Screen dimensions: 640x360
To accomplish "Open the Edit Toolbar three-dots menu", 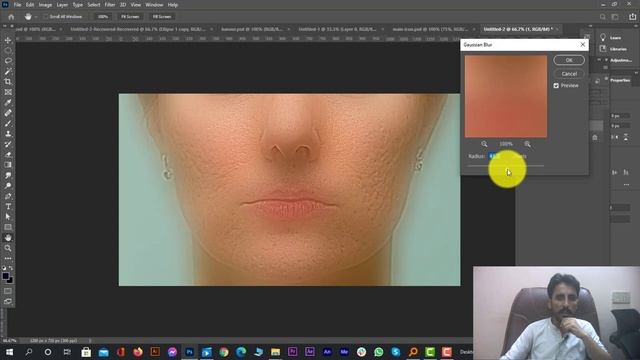I will [x=8, y=258].
